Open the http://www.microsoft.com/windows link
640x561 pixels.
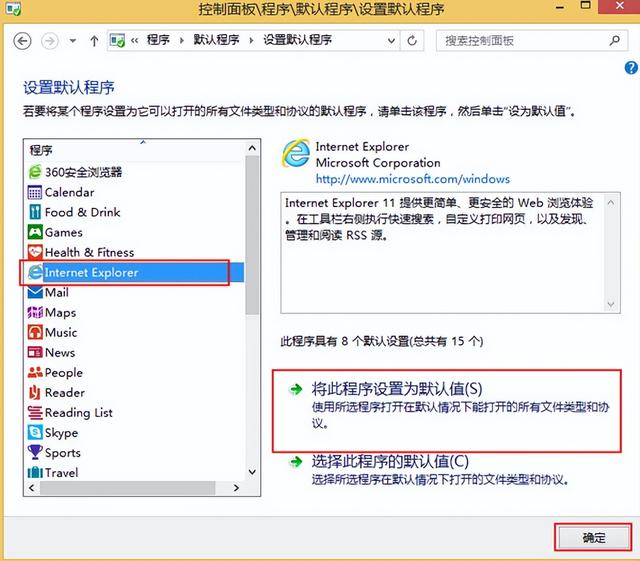pos(413,179)
